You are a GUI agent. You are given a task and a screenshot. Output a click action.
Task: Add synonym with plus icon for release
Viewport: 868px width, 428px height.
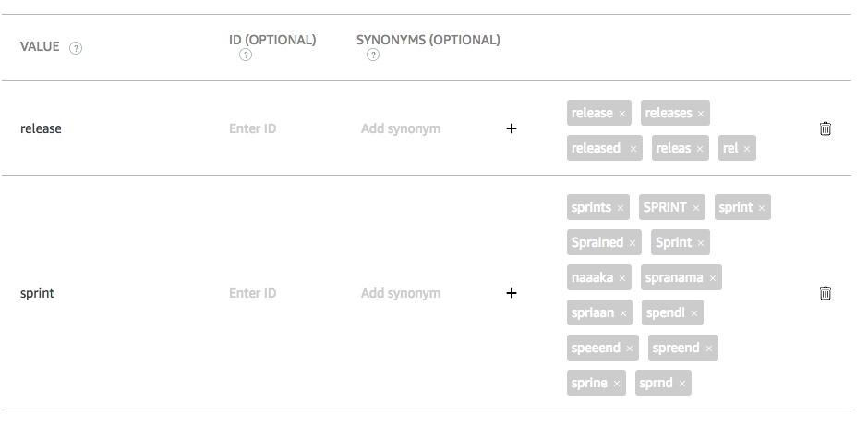(x=512, y=128)
